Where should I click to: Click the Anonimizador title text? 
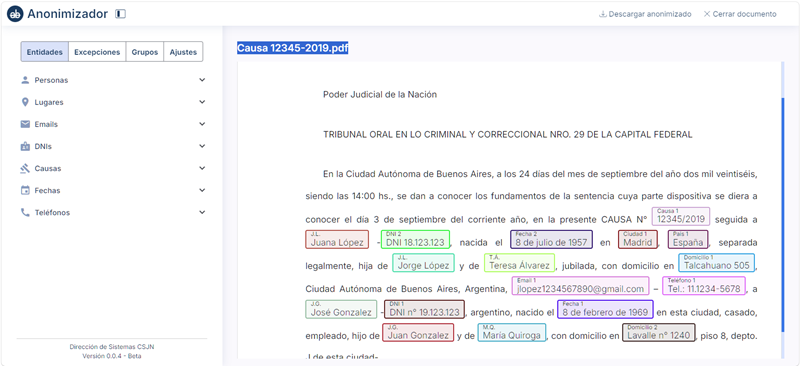[67, 14]
